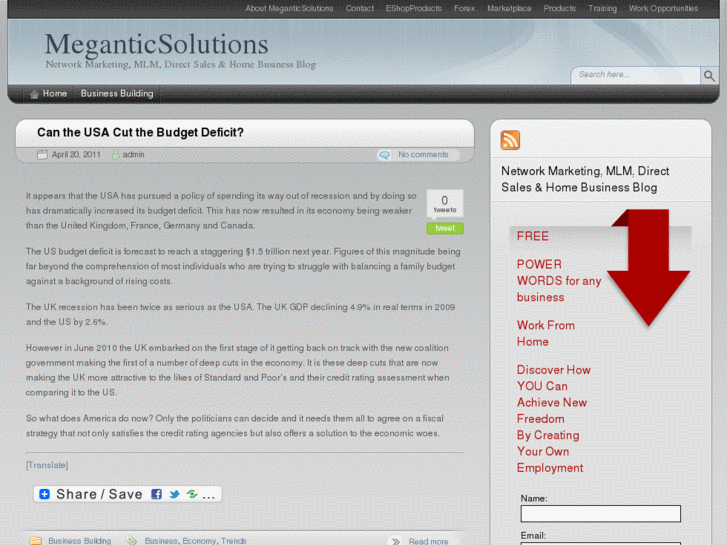This screenshot has width=727, height=545.
Task: Open Work Opportunities page
Action: pos(663,8)
